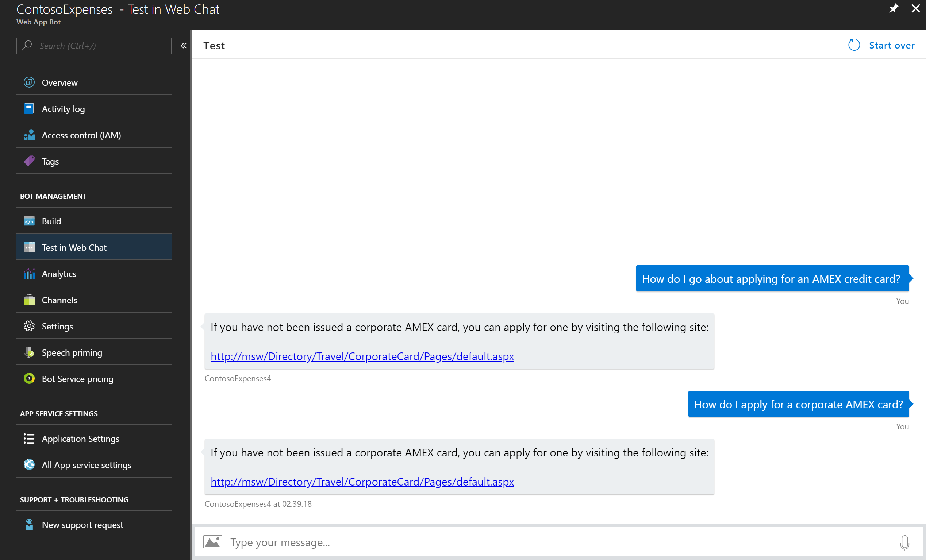This screenshot has width=926, height=560.
Task: Select Application Settings option
Action: 81,439
